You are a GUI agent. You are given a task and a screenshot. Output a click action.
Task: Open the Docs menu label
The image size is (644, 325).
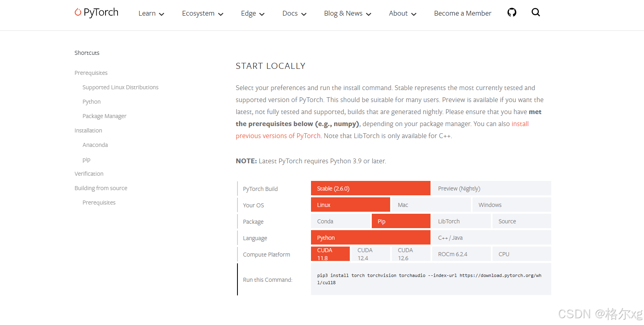coord(290,13)
